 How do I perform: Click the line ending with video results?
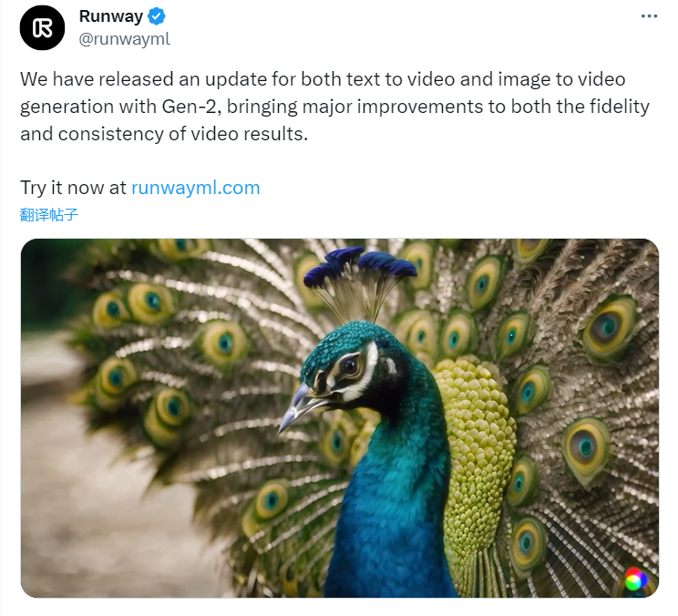coord(164,134)
